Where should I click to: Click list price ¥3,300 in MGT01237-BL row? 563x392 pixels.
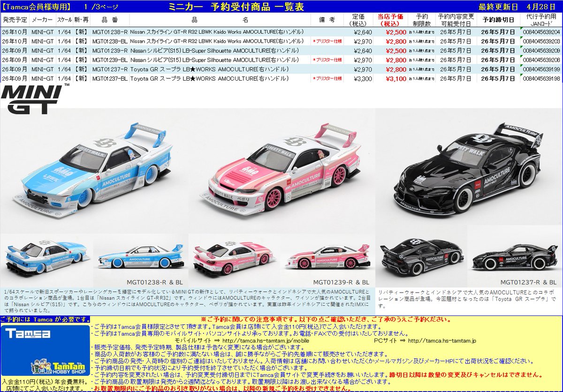[x=363, y=79]
